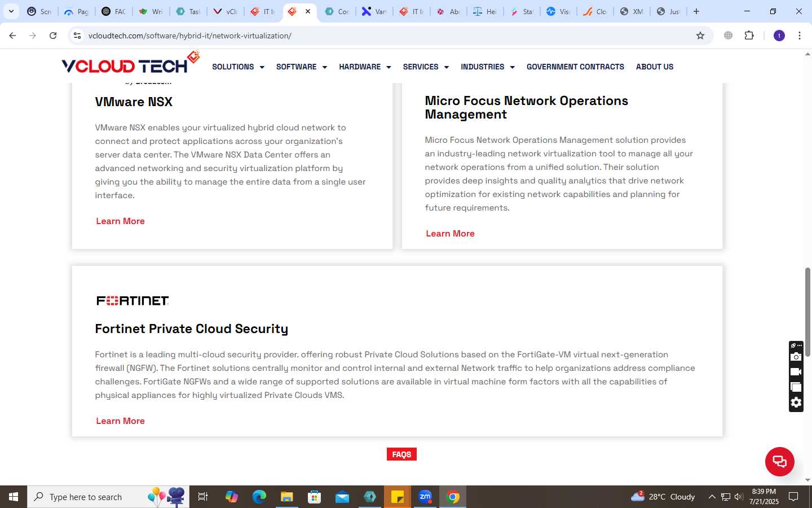Open Zoom from the taskbar

coord(425,497)
